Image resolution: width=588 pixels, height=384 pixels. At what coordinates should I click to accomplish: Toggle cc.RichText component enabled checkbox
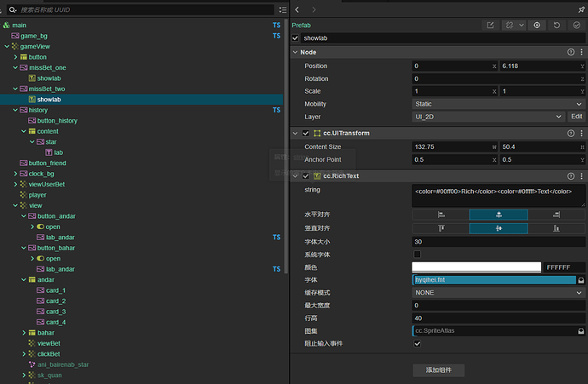pyautogui.click(x=306, y=176)
